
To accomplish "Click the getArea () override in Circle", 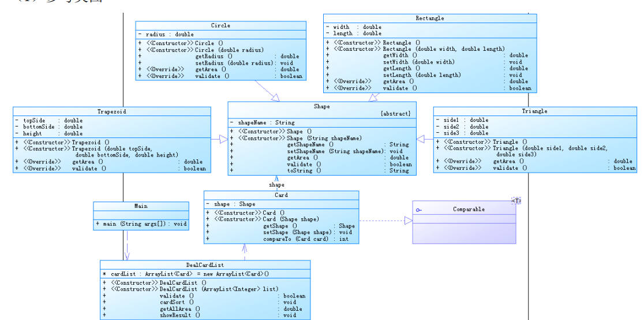I will click(x=211, y=69).
